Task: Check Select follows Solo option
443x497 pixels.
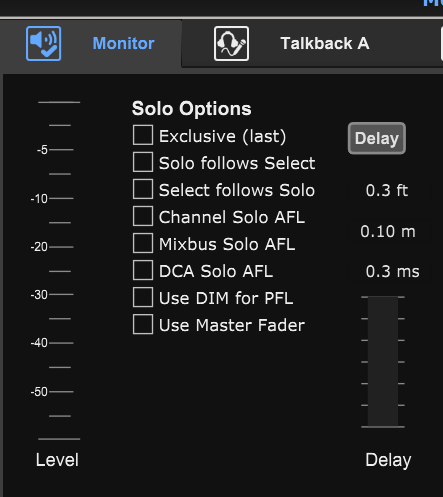Action: [x=143, y=189]
